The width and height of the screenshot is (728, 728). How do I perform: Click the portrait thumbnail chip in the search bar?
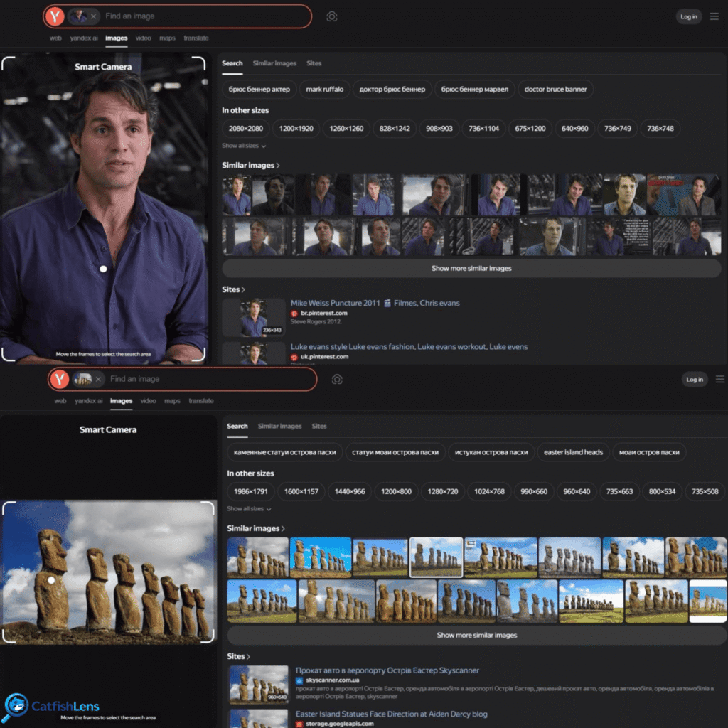[x=78, y=16]
